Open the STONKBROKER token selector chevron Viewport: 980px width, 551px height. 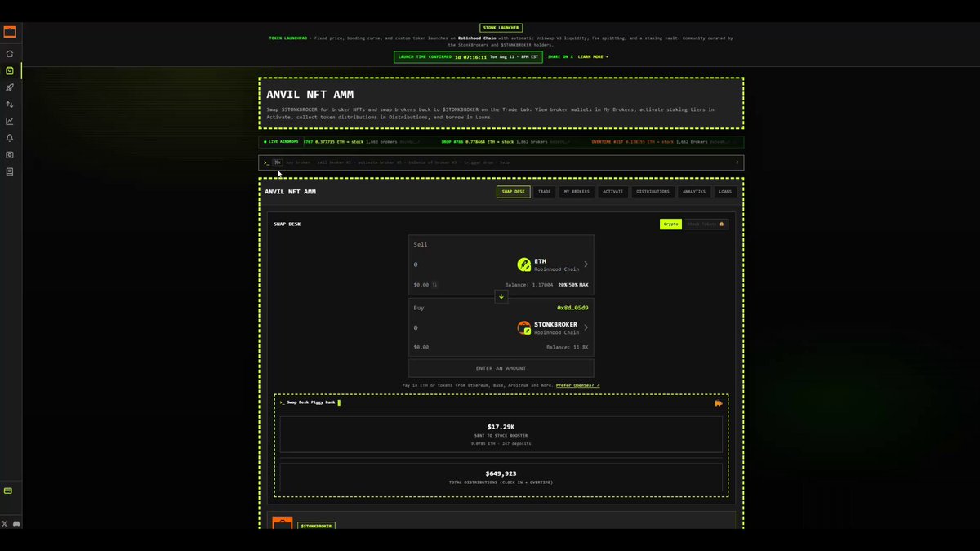(x=586, y=328)
